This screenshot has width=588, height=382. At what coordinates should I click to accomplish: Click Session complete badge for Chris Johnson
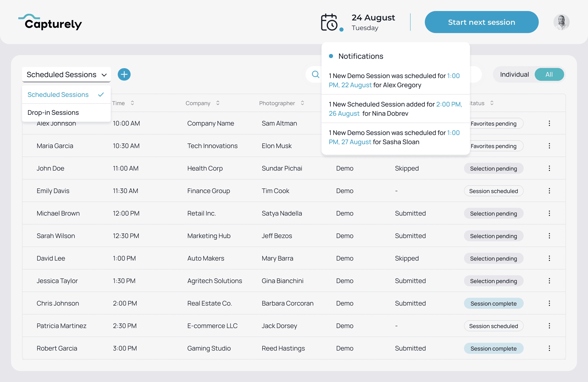pyautogui.click(x=493, y=303)
